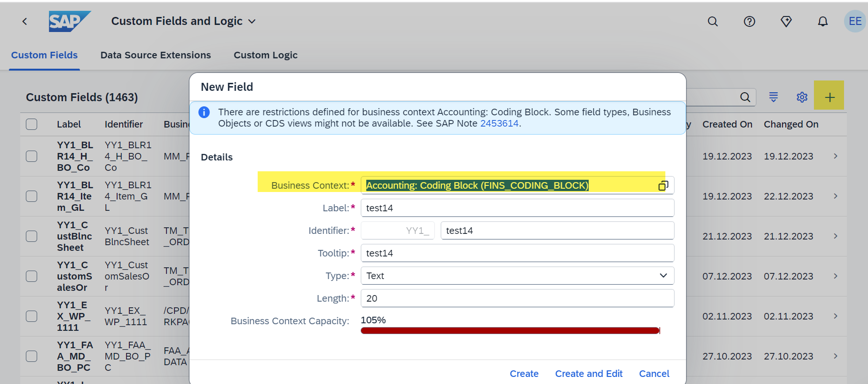Click the Identifier input with test14

(x=557, y=231)
